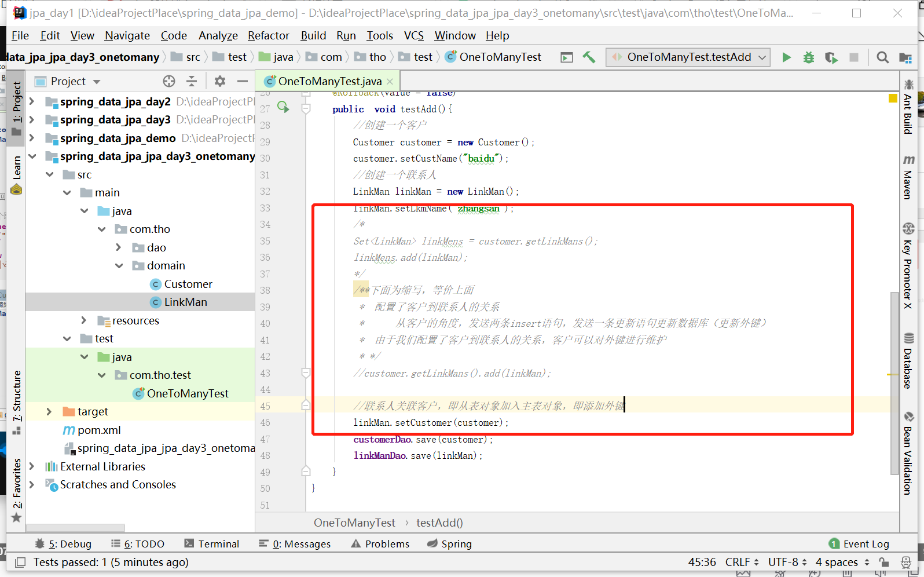Open the Navigate menu
Image resolution: width=924 pixels, height=577 pixels.
pyautogui.click(x=127, y=36)
